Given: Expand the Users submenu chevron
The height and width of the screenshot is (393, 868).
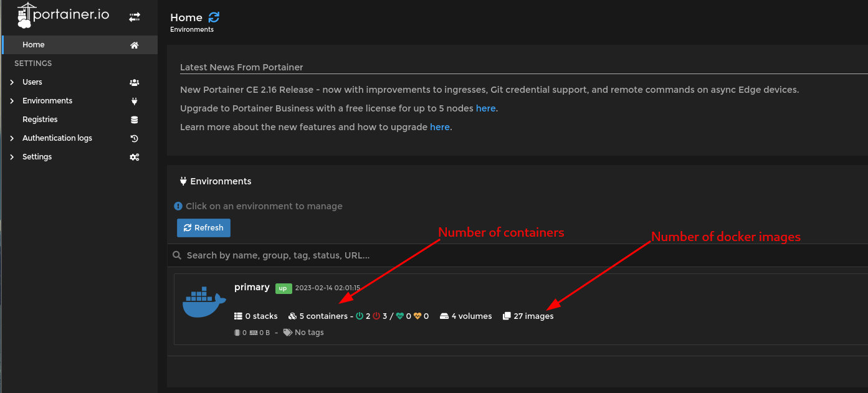Looking at the screenshot, I should coord(12,82).
